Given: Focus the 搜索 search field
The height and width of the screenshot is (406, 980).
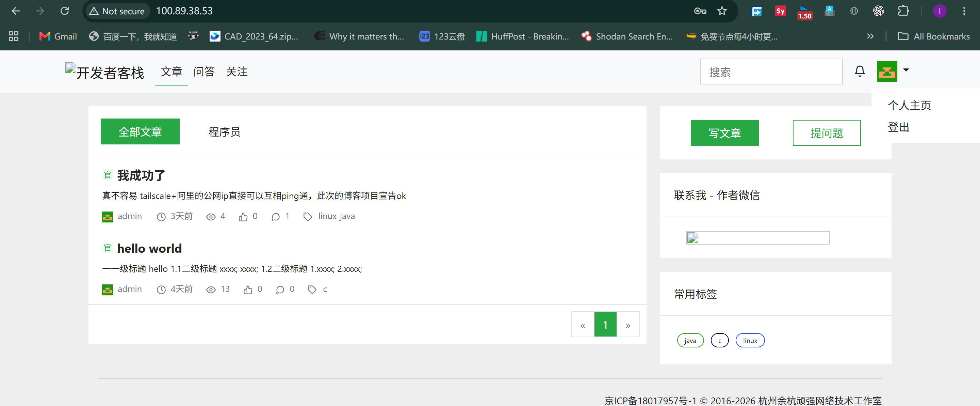Looking at the screenshot, I should tap(771, 72).
